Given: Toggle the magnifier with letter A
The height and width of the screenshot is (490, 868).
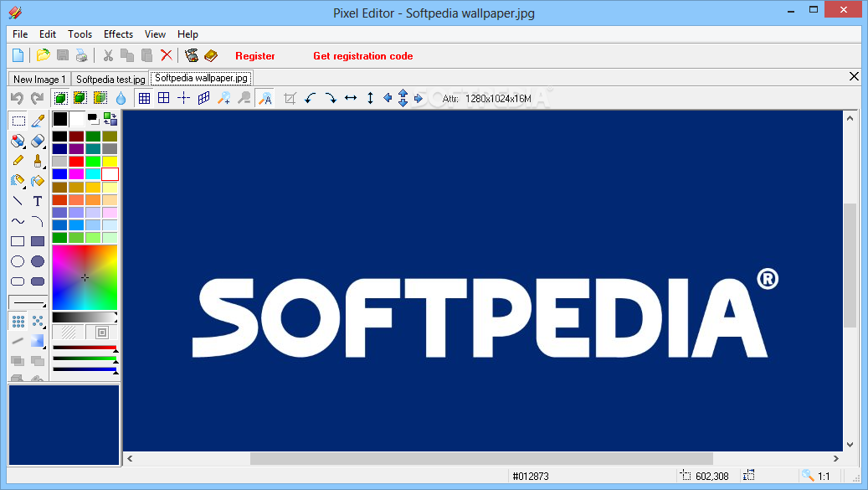Looking at the screenshot, I should click(265, 99).
